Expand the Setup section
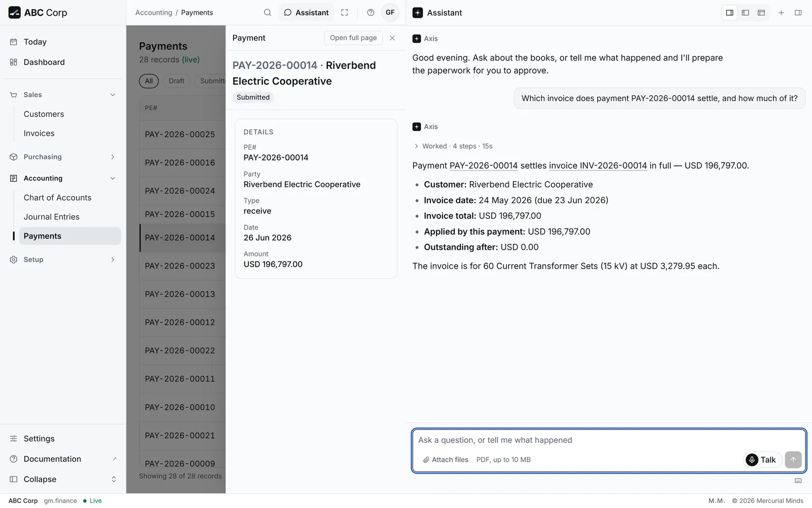This screenshot has width=812, height=508. tap(63, 260)
